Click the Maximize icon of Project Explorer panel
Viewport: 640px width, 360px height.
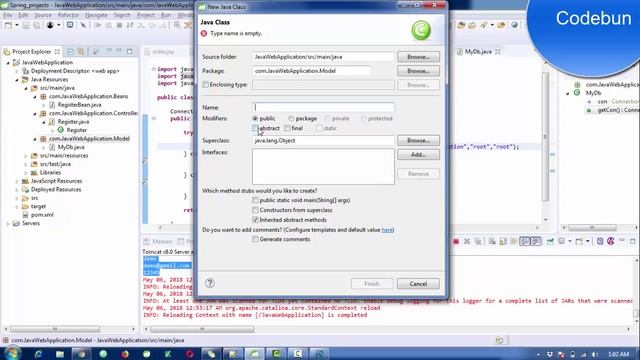coord(130,51)
